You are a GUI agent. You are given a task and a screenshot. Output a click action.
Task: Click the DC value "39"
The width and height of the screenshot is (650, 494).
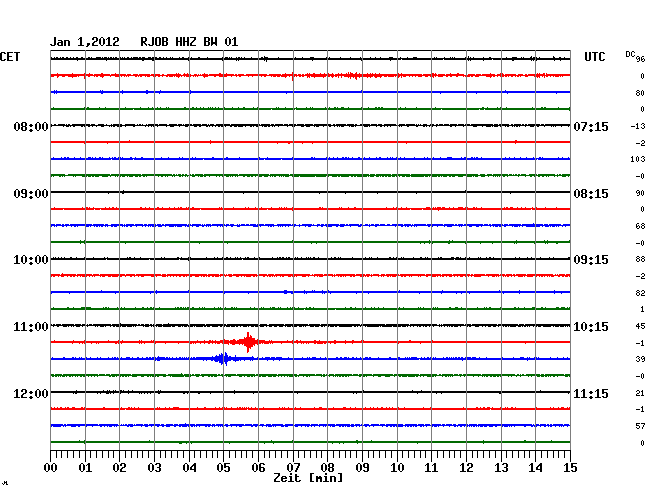coord(640,359)
